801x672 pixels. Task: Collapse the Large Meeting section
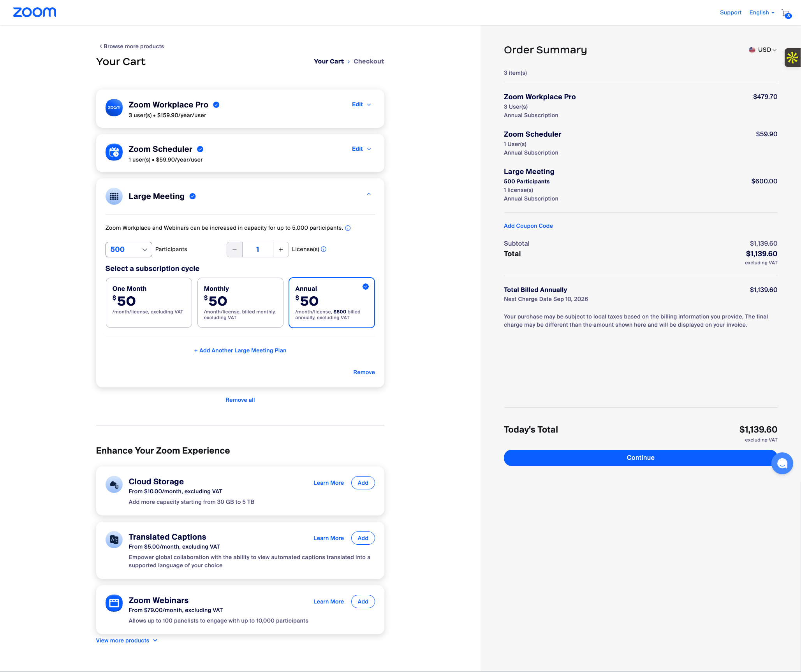pyautogui.click(x=369, y=194)
